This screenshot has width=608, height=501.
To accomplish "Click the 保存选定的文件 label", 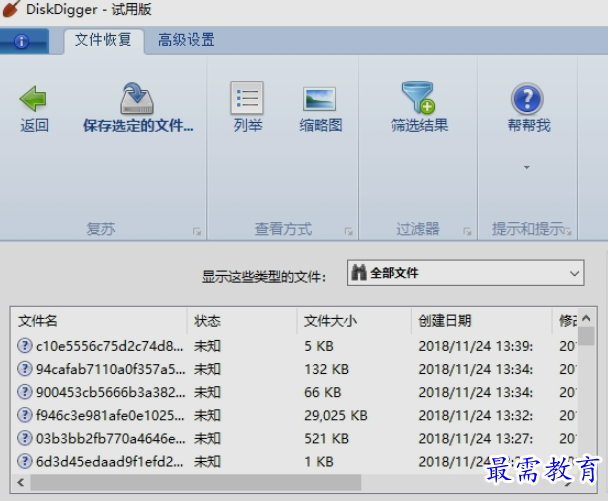I will tap(138, 126).
